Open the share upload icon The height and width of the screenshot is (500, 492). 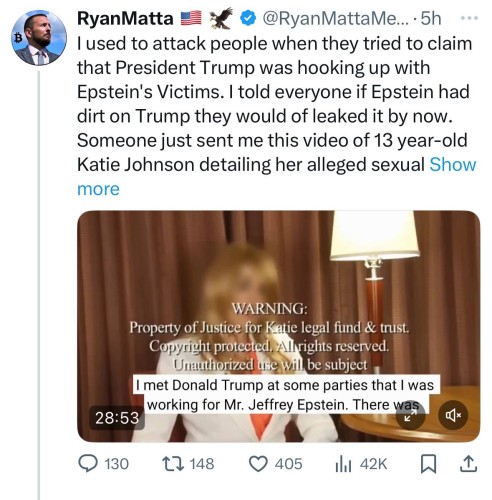point(468,464)
